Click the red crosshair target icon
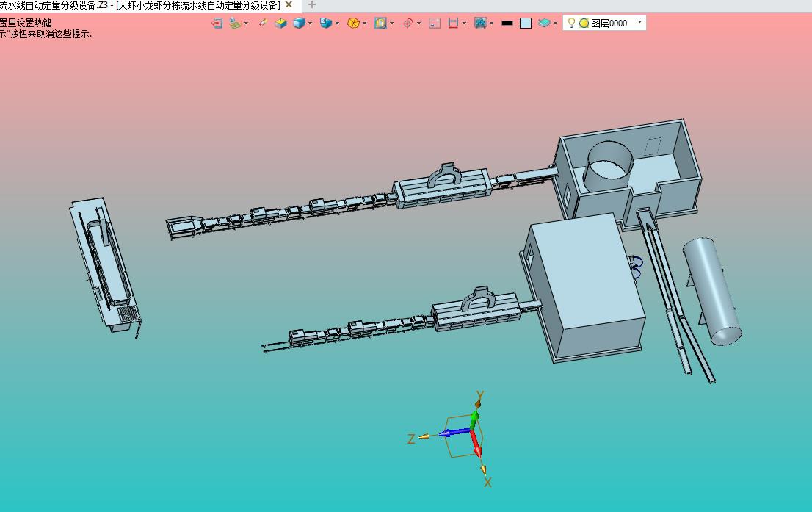The width and height of the screenshot is (812, 512). tap(407, 24)
